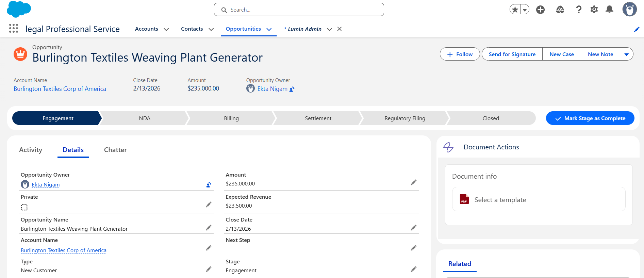644x278 pixels.
Task: Toggle the Private checkbox
Action: coord(24,207)
